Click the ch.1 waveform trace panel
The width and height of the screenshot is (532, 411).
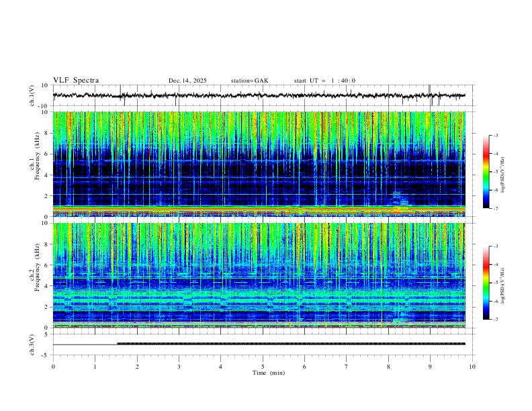tap(263, 95)
